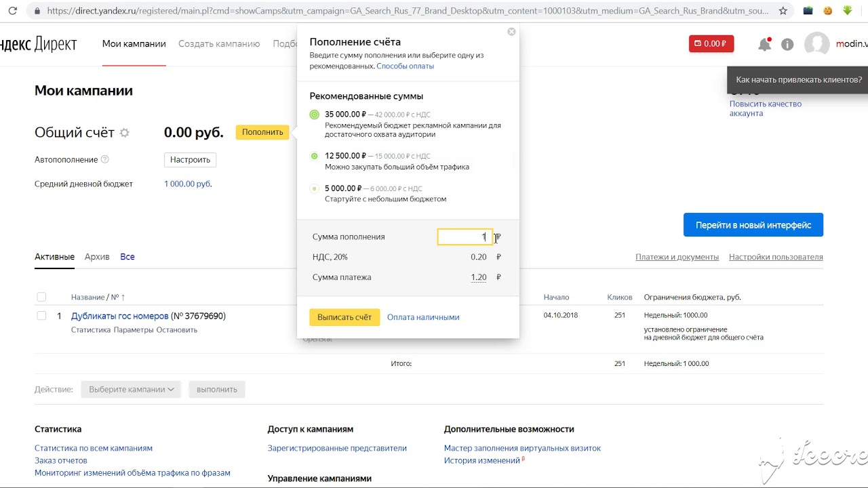This screenshot has width=868, height=488.
Task: Focus the Сумма пополнения input field
Action: 464,237
